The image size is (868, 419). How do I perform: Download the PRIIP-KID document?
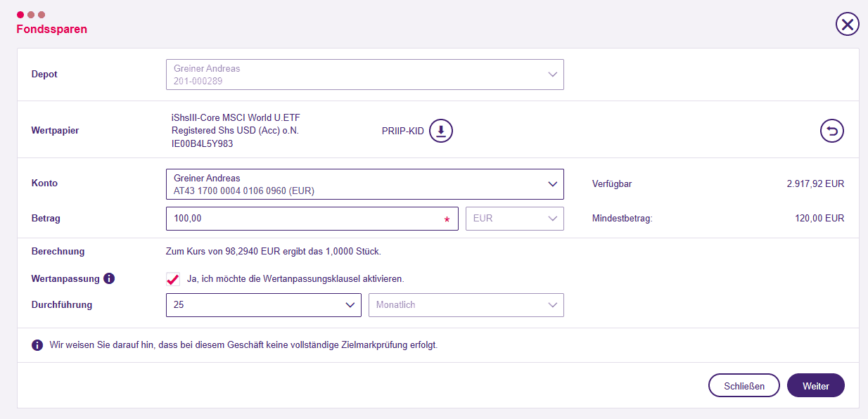[x=441, y=131]
